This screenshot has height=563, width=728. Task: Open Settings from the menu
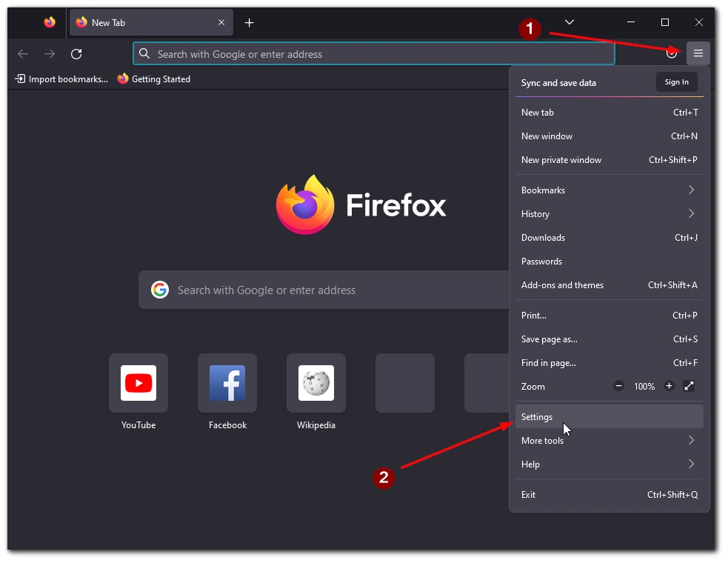pos(610,416)
